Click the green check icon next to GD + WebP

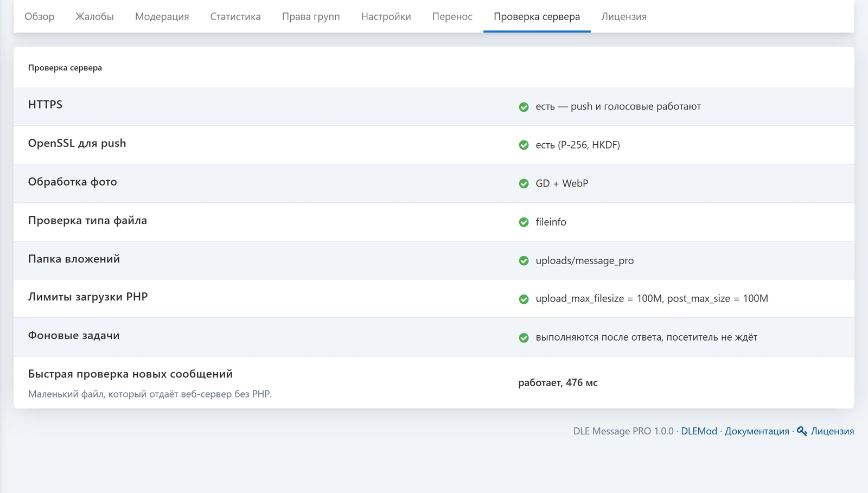click(x=524, y=183)
